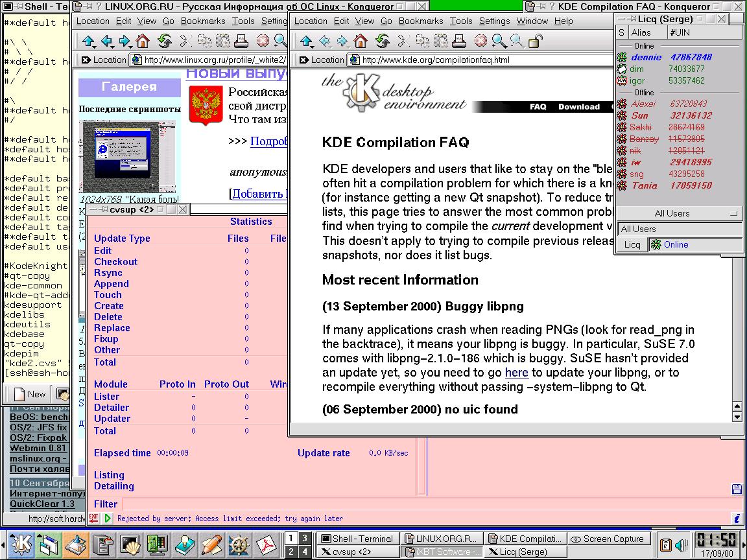Click the cvsup info icon at the bottom right
Viewport: 747px width, 560px height.
737,518
